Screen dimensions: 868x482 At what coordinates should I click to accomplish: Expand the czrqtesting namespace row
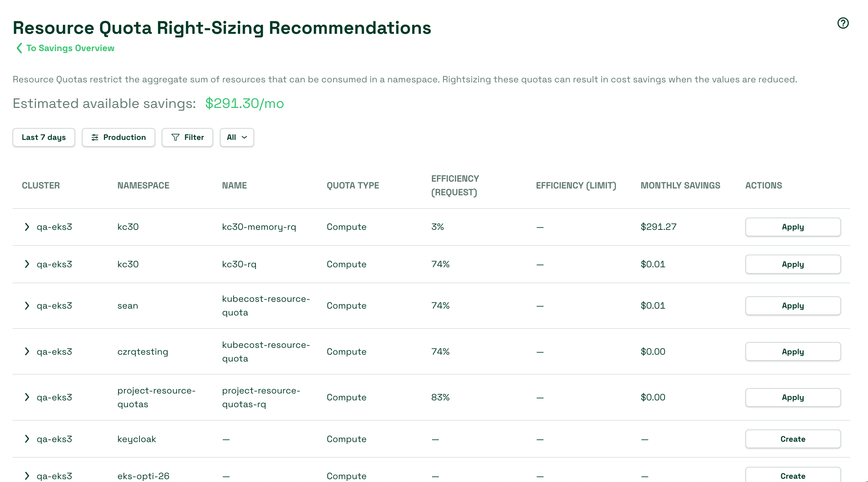27,352
